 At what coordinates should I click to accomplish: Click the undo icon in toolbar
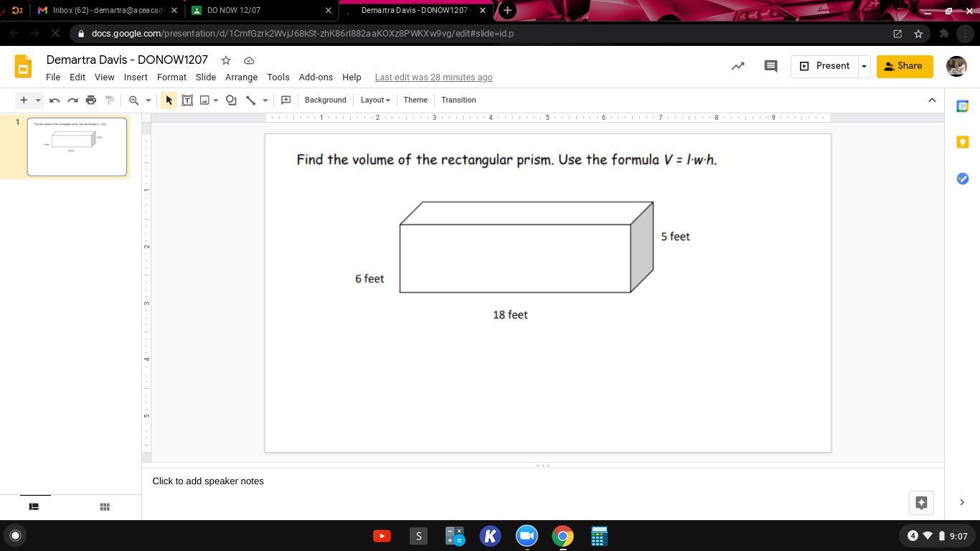(x=55, y=100)
